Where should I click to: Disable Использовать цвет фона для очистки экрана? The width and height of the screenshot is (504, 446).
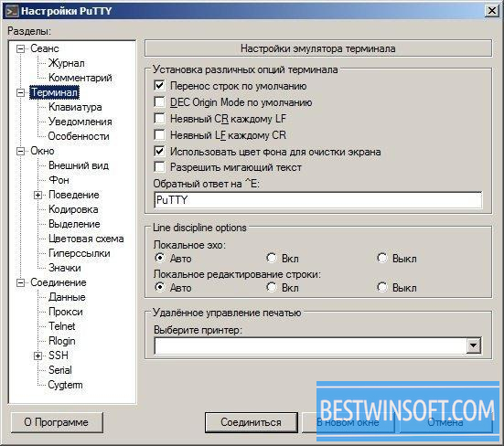coord(159,151)
